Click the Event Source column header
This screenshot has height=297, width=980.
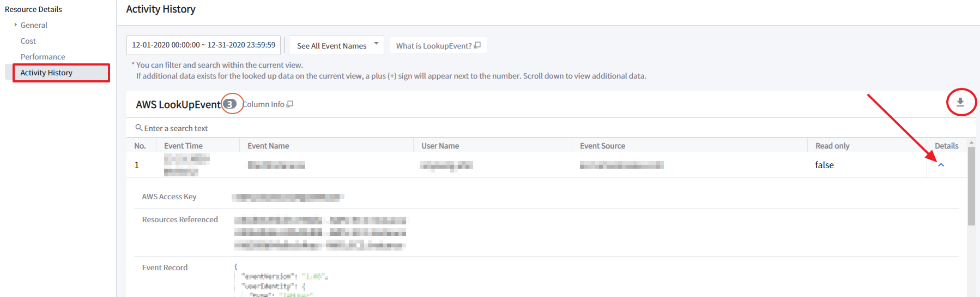click(x=602, y=146)
